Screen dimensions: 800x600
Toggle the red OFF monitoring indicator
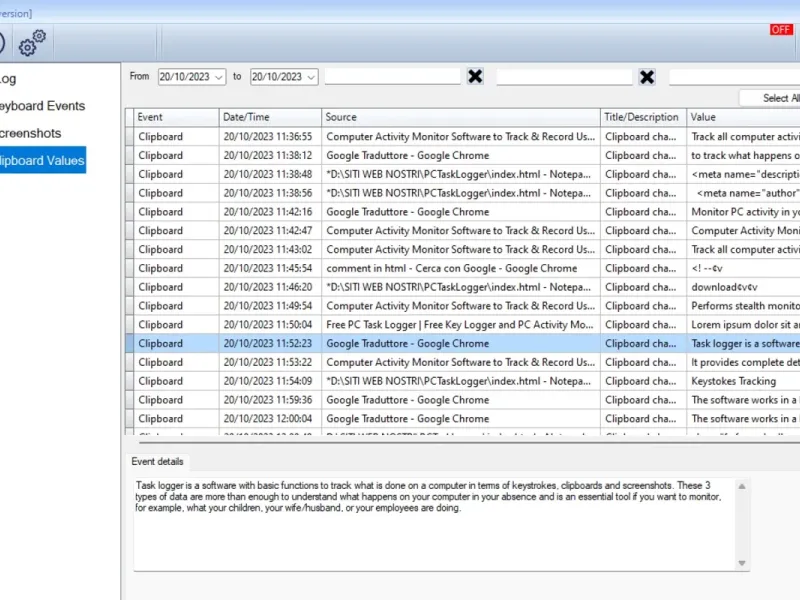click(x=781, y=30)
